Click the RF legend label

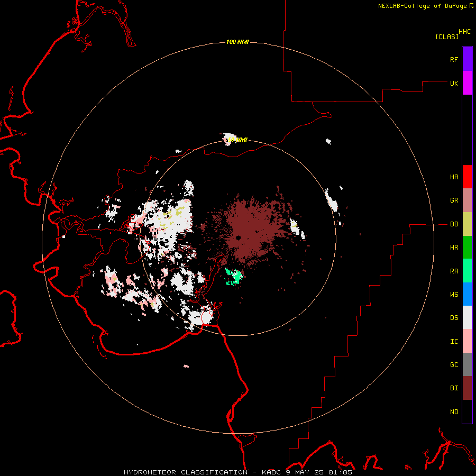coord(454,59)
